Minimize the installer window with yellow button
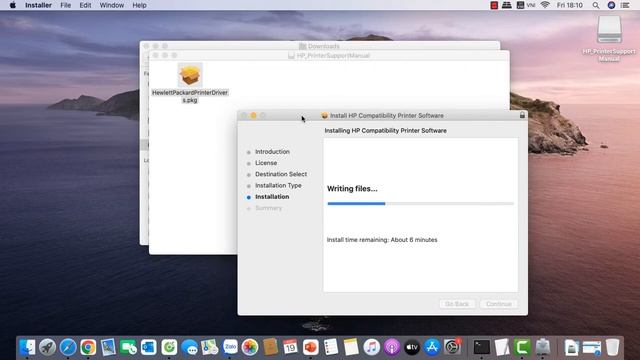Screen dimensions: 640x360 click(253, 116)
